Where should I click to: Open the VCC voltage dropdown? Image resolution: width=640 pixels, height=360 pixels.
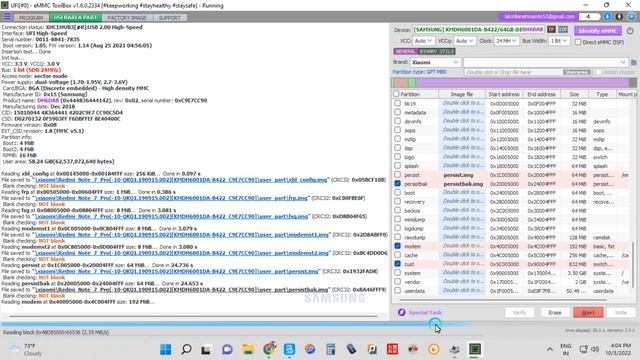point(423,41)
